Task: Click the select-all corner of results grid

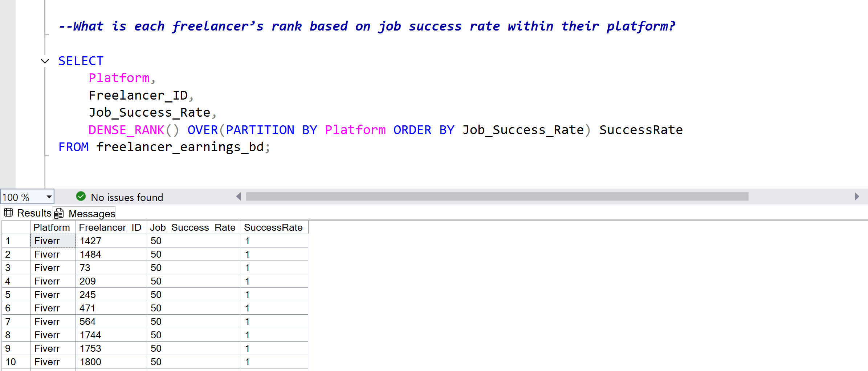Action: pos(16,227)
